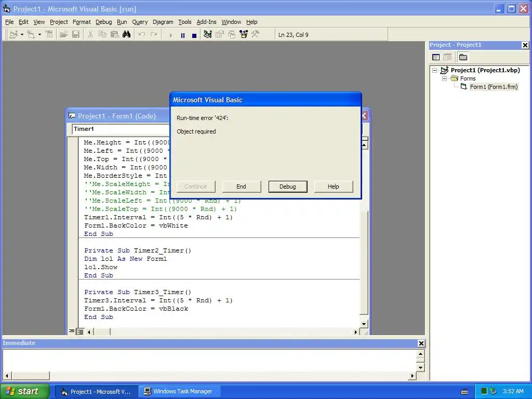Open the Properties Window toolbar icon
The height and width of the screenshot is (399, 532).
[x=220, y=35]
